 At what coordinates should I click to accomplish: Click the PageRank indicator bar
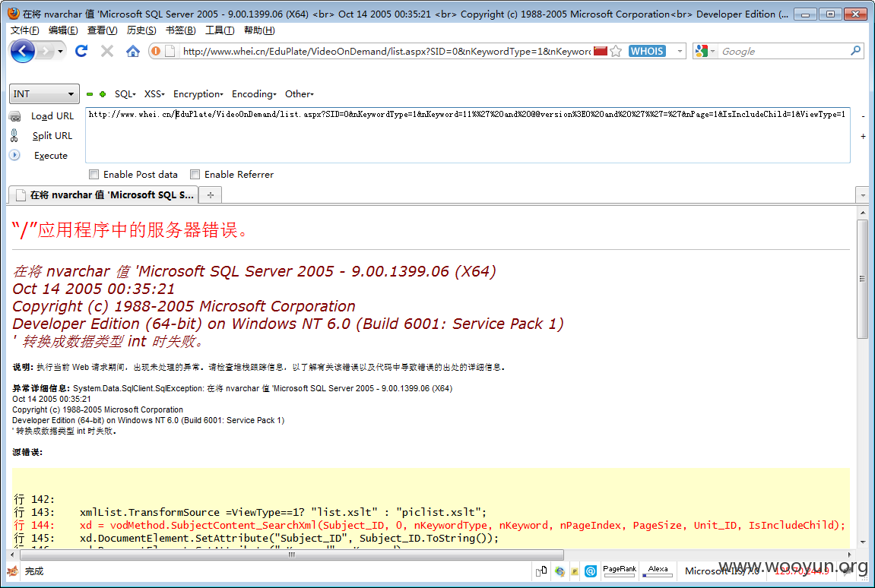point(620,571)
